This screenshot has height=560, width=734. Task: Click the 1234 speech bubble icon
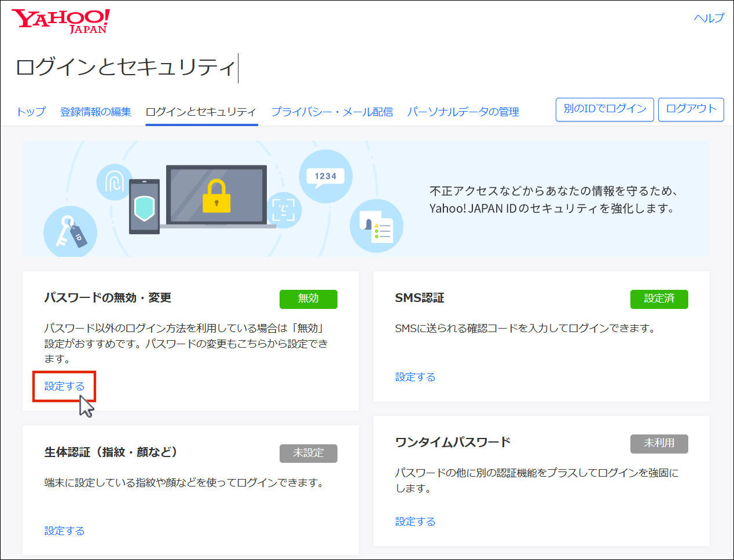[325, 176]
